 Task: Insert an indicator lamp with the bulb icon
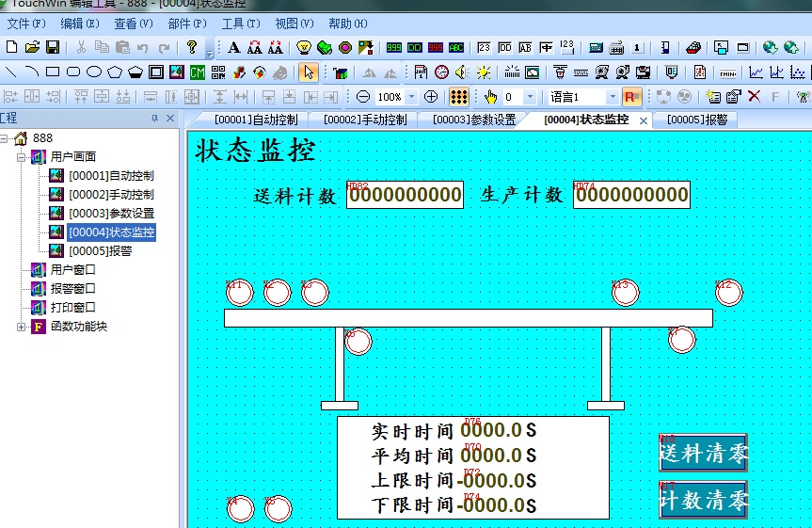pos(304,47)
